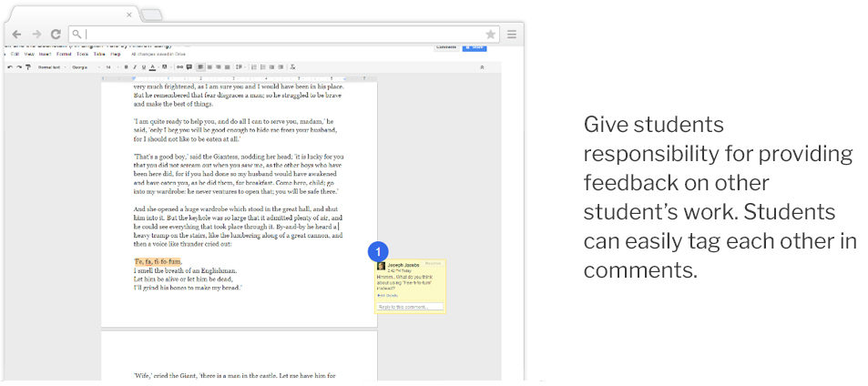Screen dimensions: 868x386
Task: Click the browser back arrow
Action: 16,35
